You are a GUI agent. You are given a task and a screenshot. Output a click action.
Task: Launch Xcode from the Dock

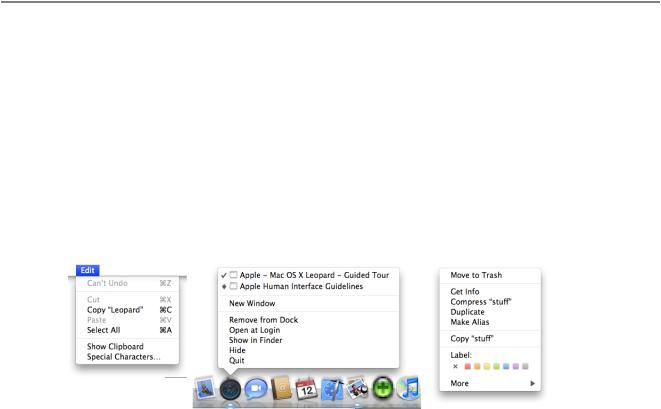click(332, 389)
